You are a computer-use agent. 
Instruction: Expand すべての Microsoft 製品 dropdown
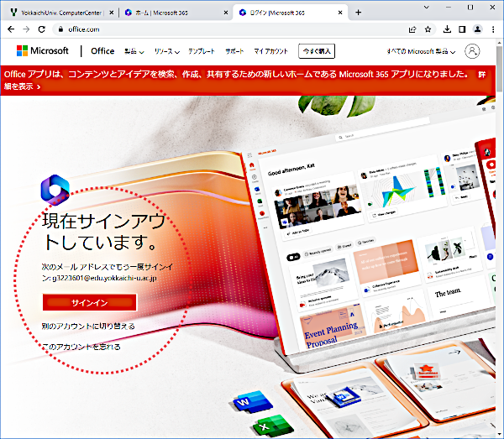pos(421,51)
